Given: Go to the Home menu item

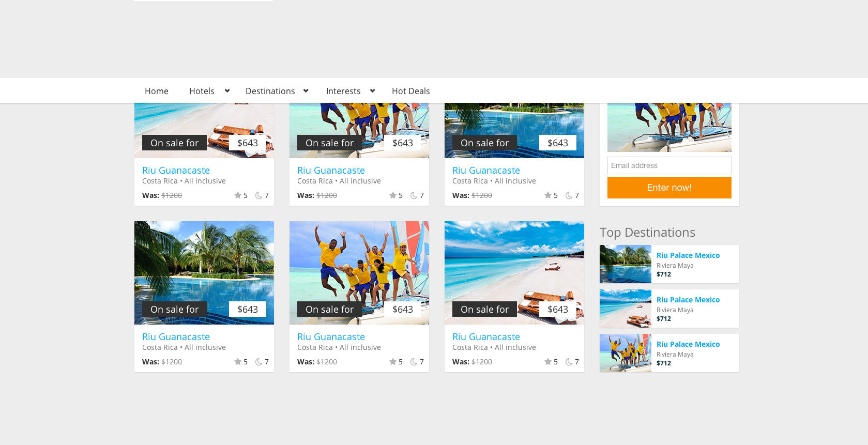Looking at the screenshot, I should [x=157, y=91].
